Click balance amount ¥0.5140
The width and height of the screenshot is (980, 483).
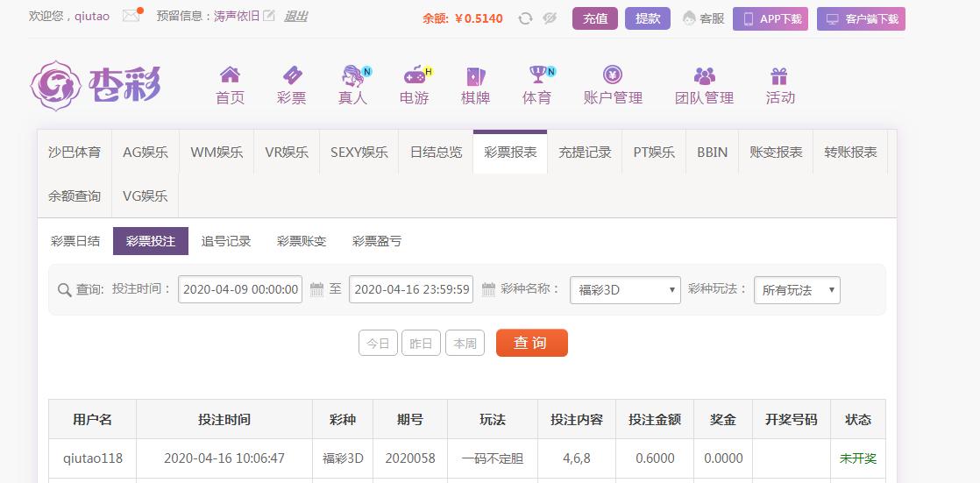(x=479, y=18)
